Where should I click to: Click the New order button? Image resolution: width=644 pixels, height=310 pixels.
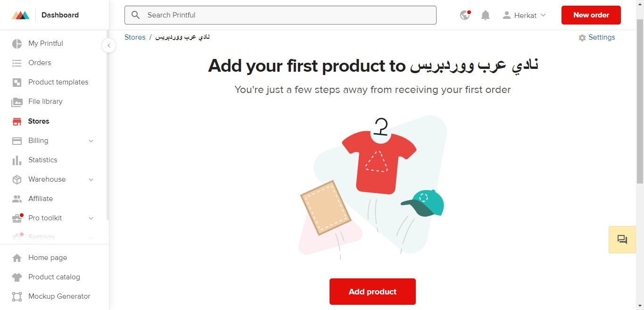(x=591, y=15)
